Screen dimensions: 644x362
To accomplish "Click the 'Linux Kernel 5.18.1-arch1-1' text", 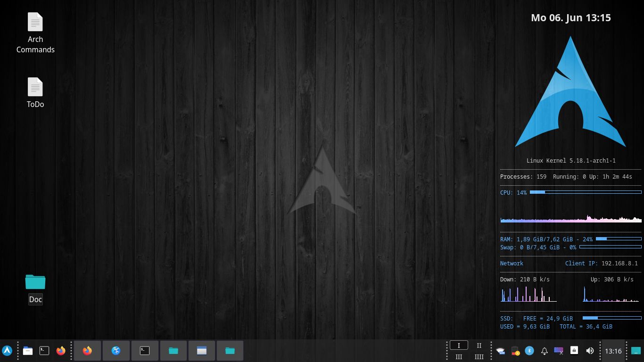I will coord(571,161).
